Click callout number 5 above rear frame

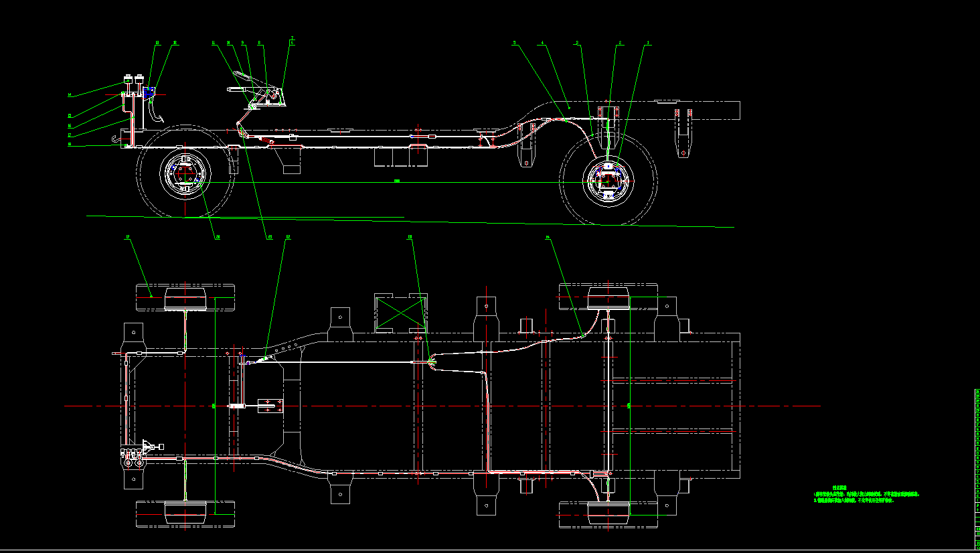point(515,43)
